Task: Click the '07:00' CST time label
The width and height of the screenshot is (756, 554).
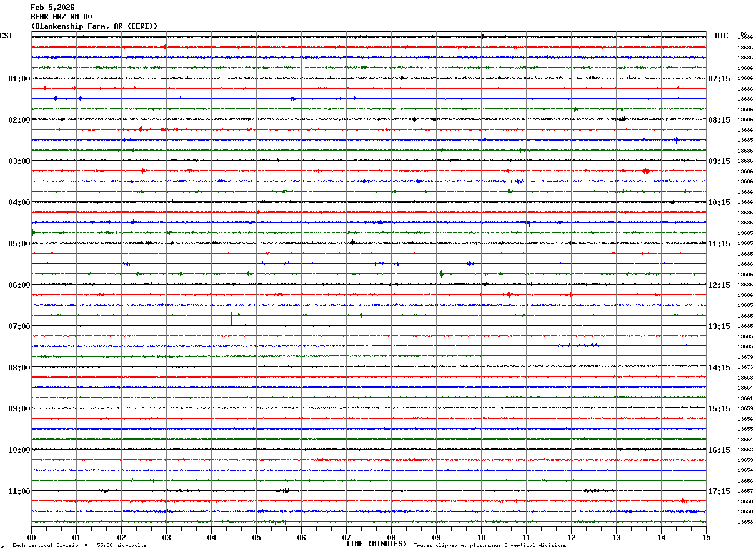Action: click(x=19, y=326)
